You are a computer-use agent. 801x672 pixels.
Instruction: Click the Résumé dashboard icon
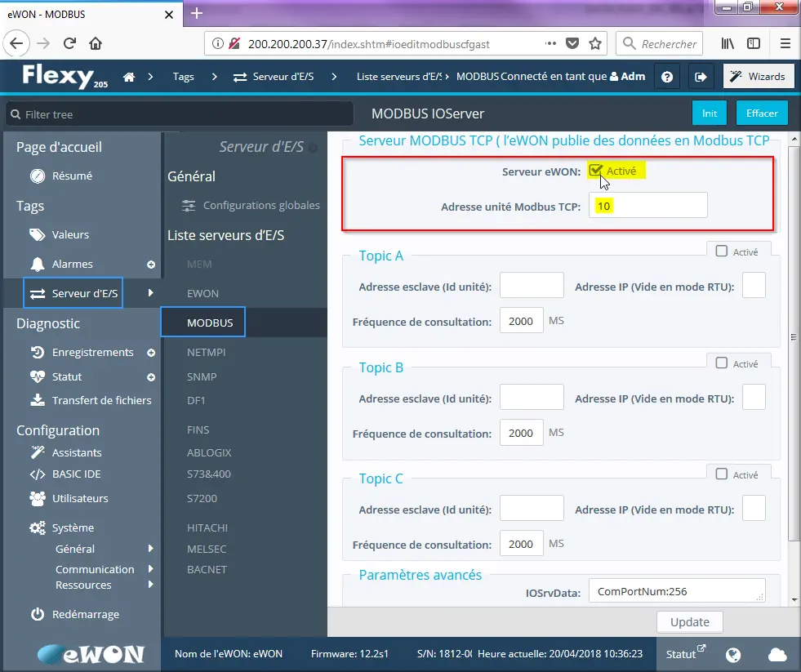pyautogui.click(x=38, y=176)
